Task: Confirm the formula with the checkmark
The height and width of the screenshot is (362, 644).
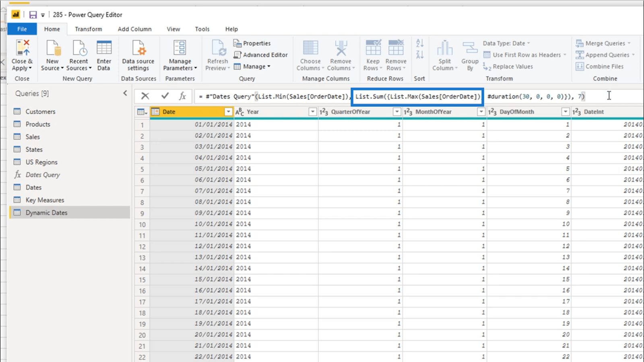Action: pyautogui.click(x=165, y=96)
